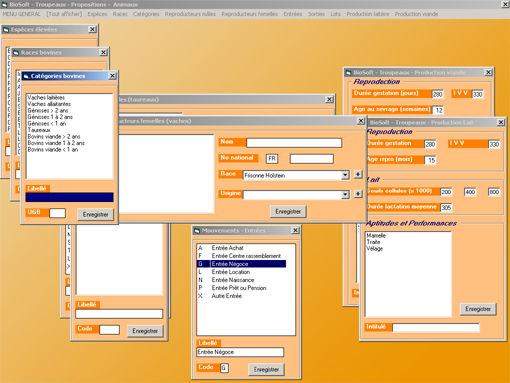Click the Nom input field

point(294,143)
